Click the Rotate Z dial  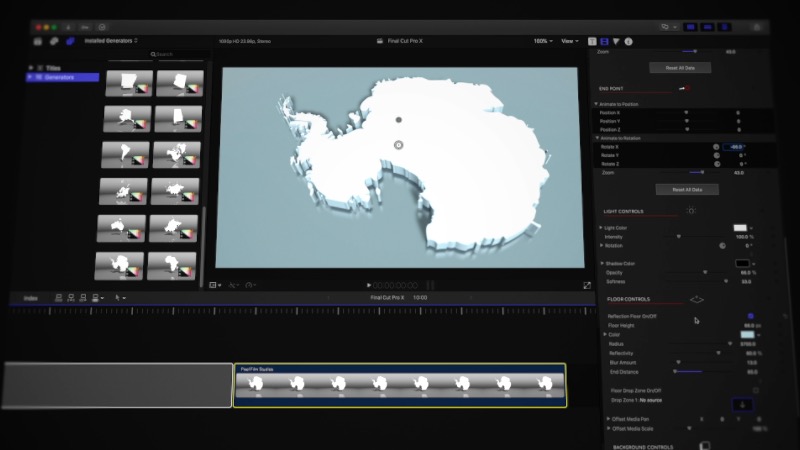[717, 164]
